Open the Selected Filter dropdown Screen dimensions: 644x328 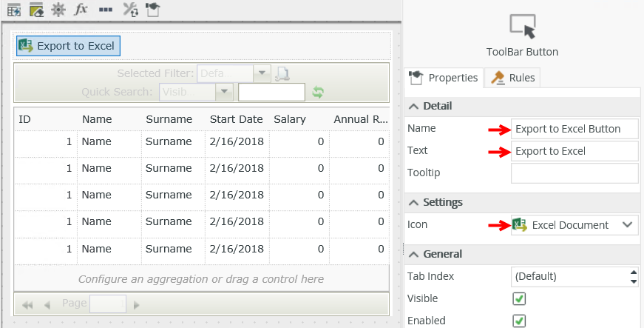262,73
